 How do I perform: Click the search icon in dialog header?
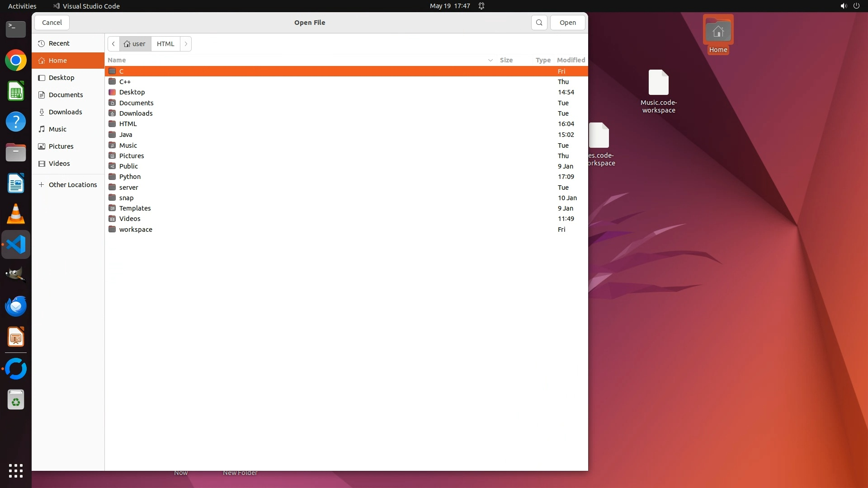tap(539, 23)
